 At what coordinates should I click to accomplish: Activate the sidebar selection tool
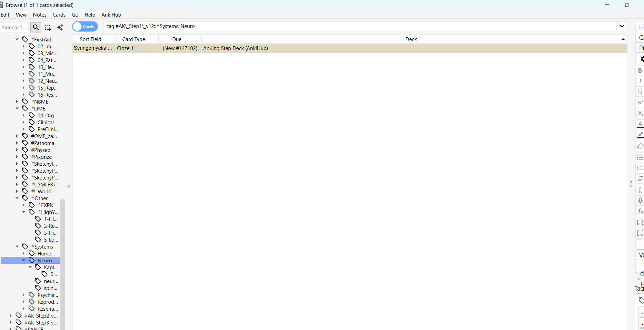[48, 27]
